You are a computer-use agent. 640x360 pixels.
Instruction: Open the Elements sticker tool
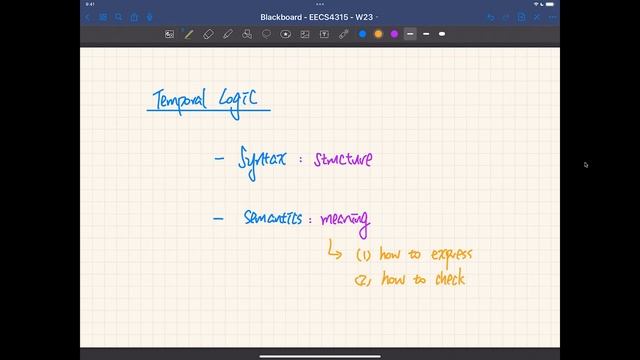286,34
